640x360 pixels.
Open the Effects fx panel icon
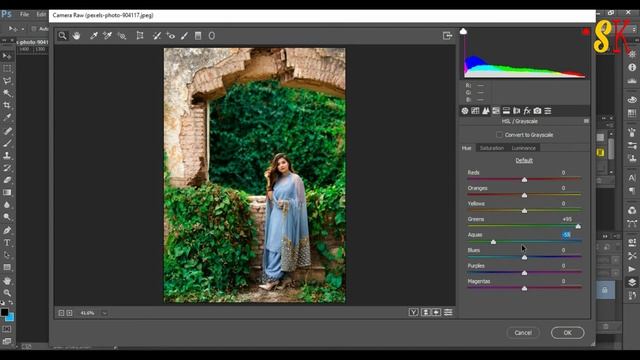527,111
